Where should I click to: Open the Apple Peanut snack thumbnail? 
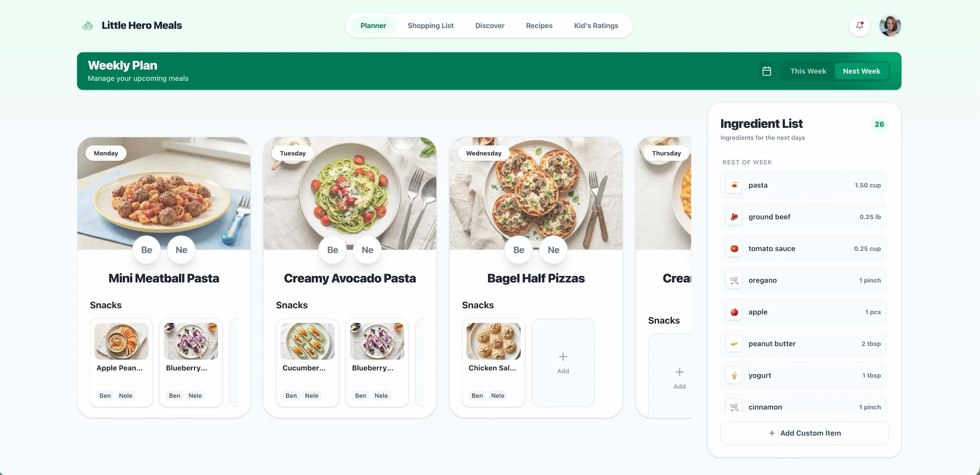121,341
